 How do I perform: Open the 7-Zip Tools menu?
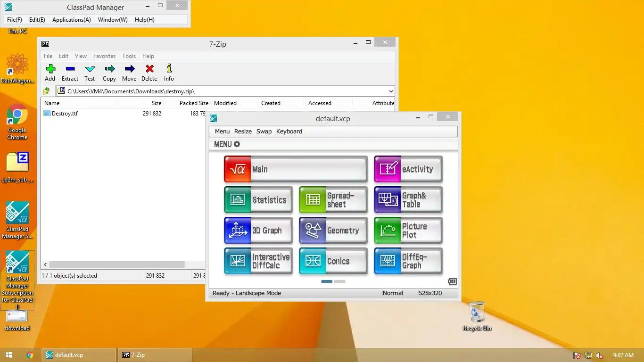[129, 56]
